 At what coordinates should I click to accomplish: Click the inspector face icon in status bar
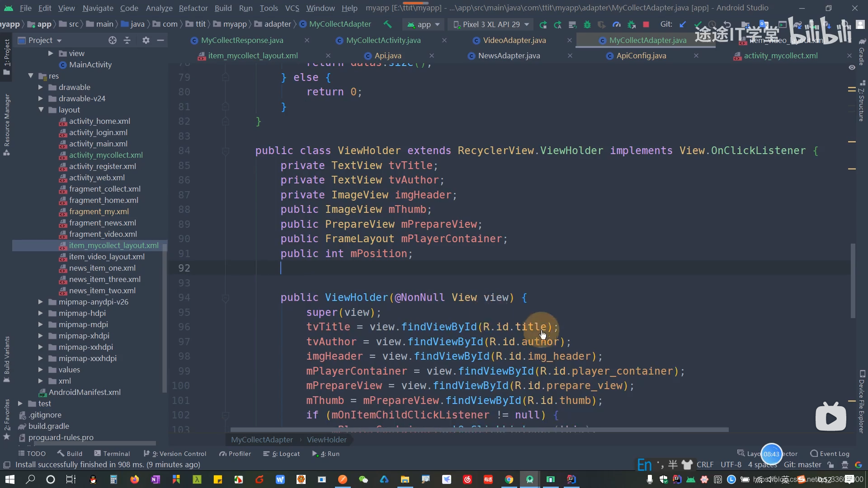(x=844, y=465)
